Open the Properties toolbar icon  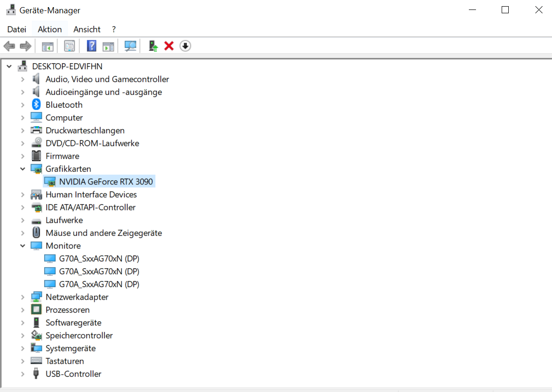pyautogui.click(x=69, y=46)
